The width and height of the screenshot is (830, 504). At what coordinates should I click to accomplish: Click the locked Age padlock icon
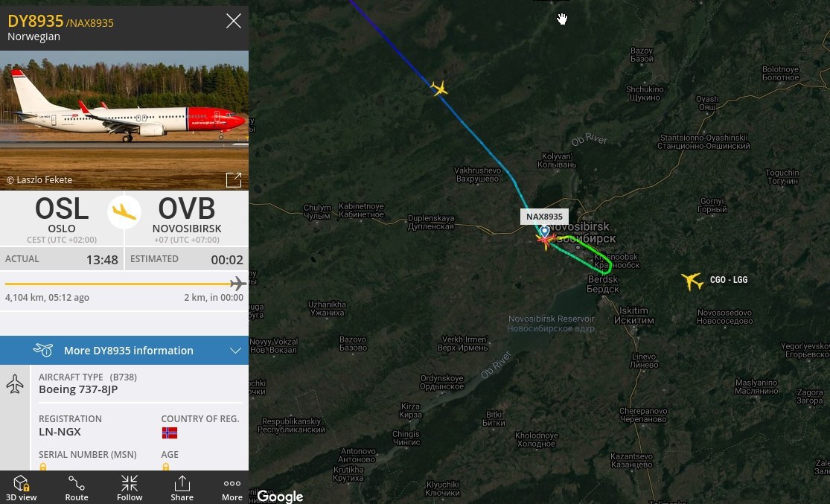166,467
